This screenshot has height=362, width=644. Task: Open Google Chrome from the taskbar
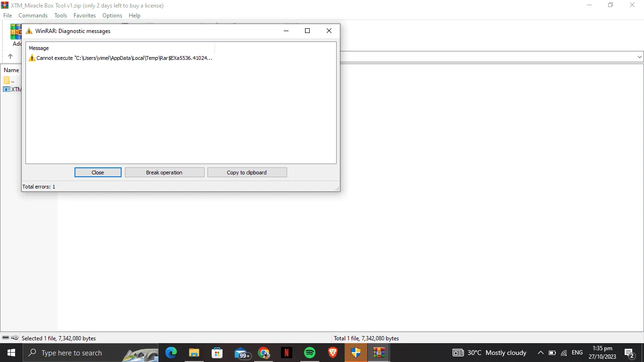click(264, 353)
